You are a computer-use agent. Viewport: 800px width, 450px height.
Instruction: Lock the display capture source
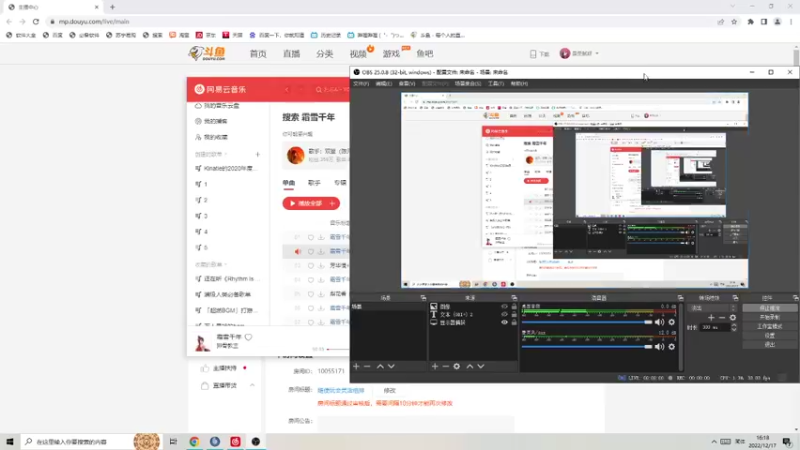pyautogui.click(x=514, y=322)
